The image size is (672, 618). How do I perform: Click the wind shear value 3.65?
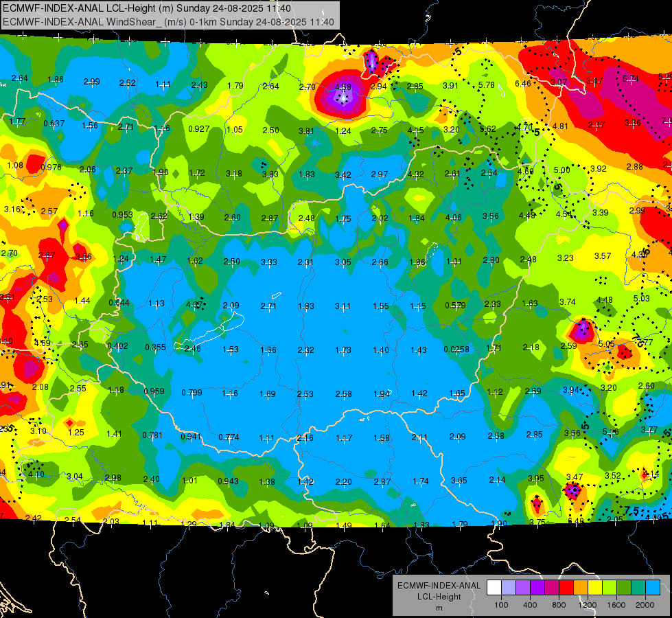click(x=459, y=481)
